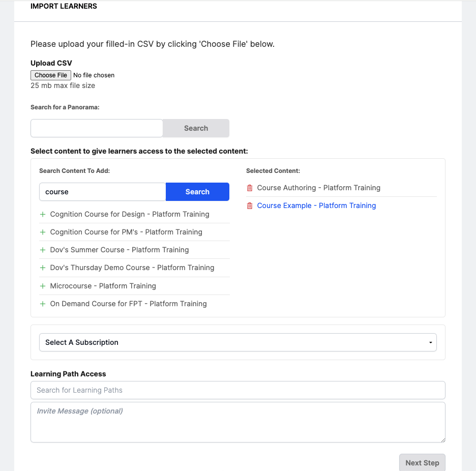
Task: Select 'Cognition Course for Design - Platform Training' text
Action: (x=130, y=215)
